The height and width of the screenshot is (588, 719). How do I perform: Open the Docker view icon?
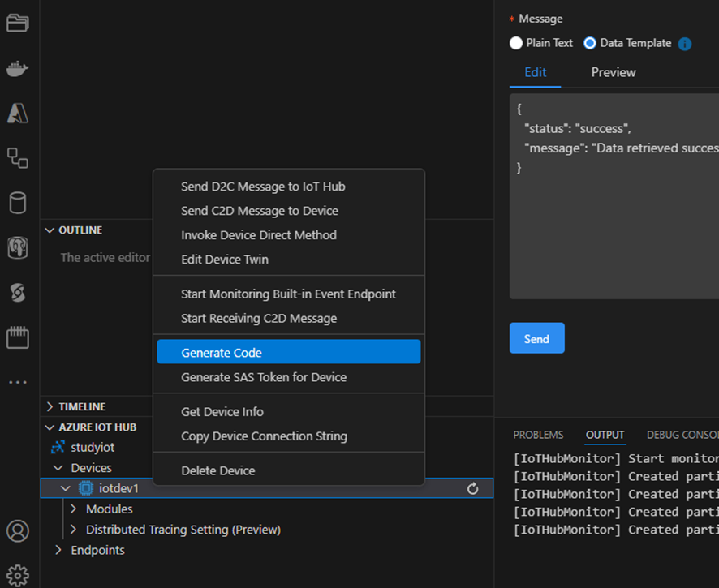click(x=17, y=68)
